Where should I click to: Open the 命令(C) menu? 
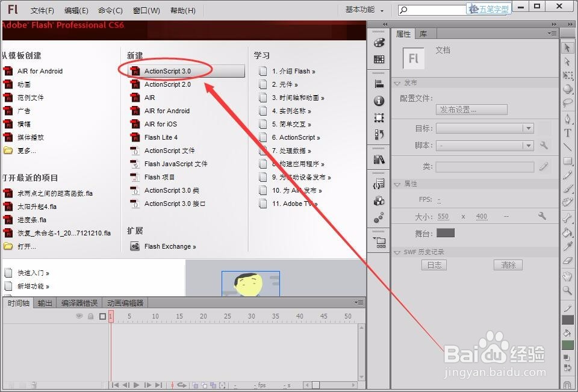pos(110,10)
